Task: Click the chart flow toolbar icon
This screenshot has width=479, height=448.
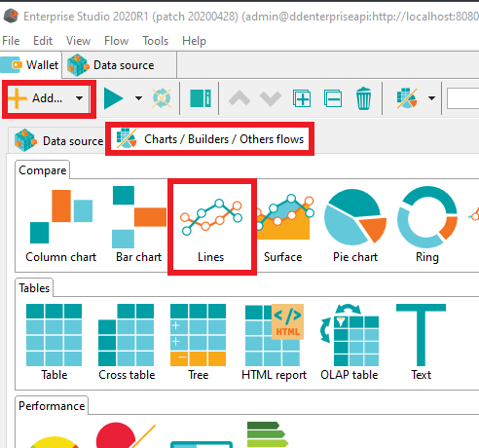Action: pyautogui.click(x=407, y=98)
